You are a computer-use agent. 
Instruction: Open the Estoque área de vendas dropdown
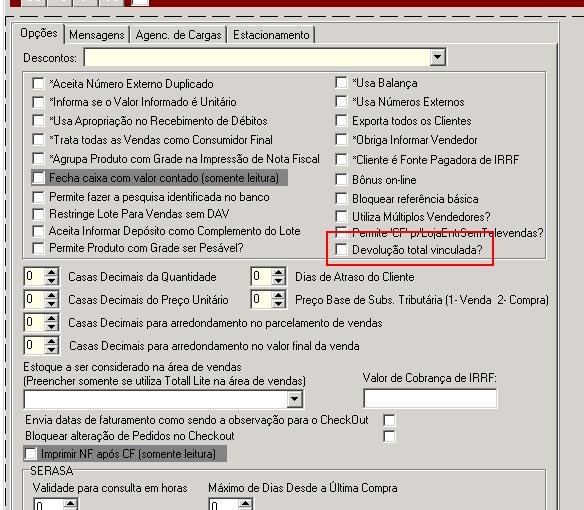294,399
